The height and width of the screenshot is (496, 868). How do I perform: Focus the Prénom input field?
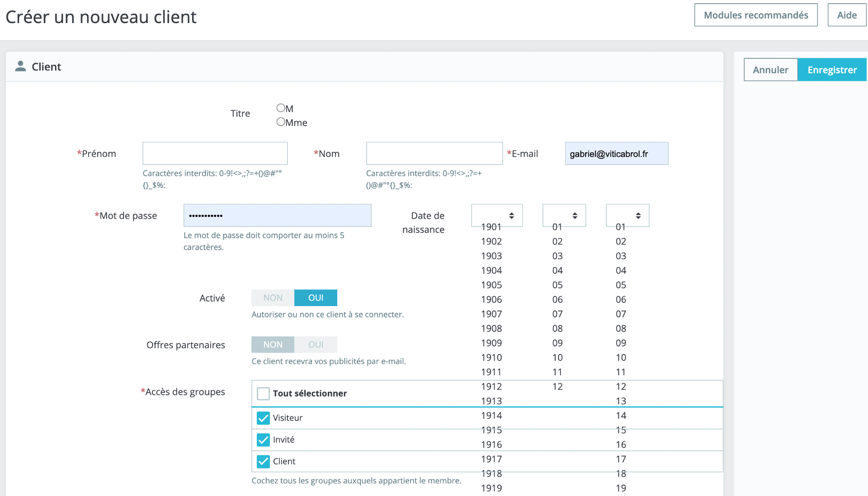click(x=215, y=153)
